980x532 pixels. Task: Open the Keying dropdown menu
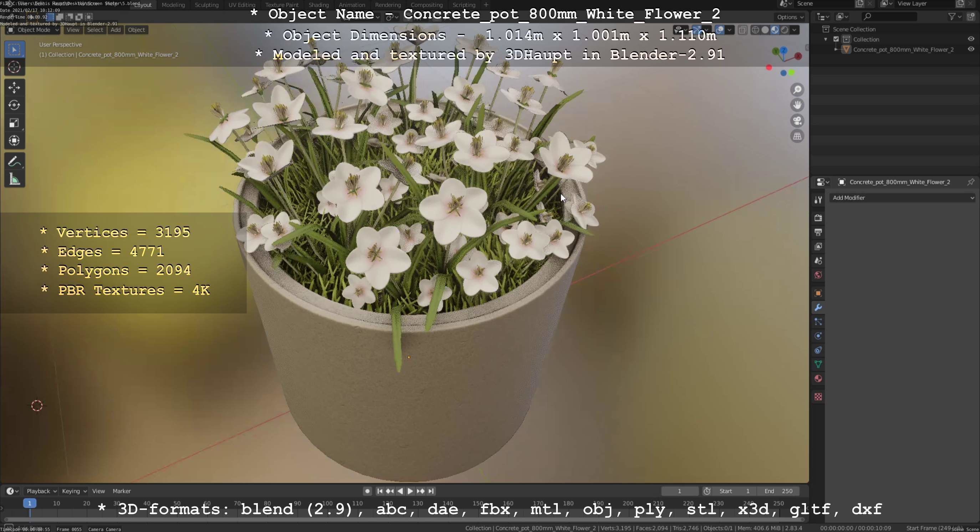pyautogui.click(x=74, y=491)
